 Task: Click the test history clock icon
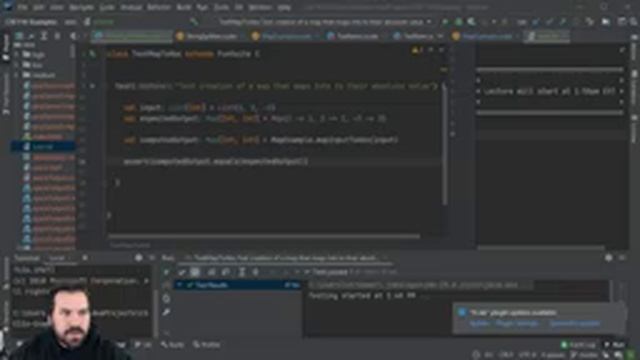point(167,299)
